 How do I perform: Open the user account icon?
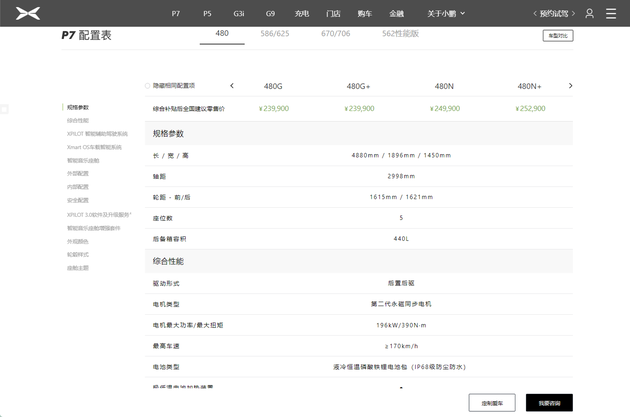coord(589,14)
